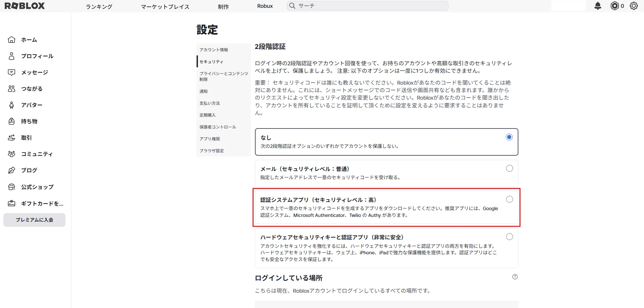Image resolution: width=644 pixels, height=308 pixels.
Task: Click the ブログ pen icon
Action: click(12, 170)
